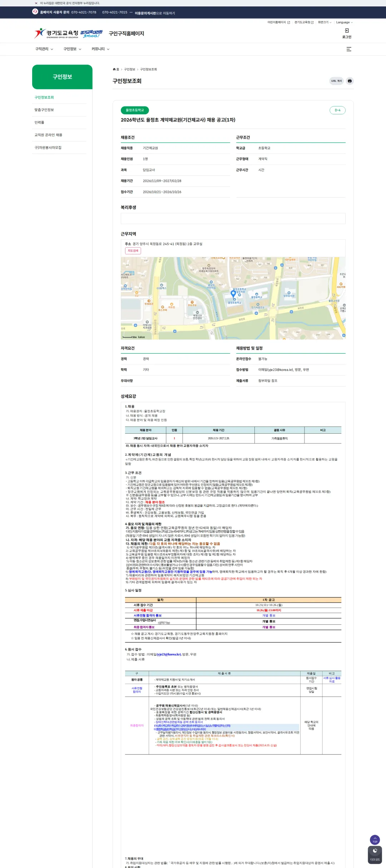The image size is (386, 868).
Task: Click the address text 경기 양주시 옥정동로 245-41
Action: [x=167, y=244]
